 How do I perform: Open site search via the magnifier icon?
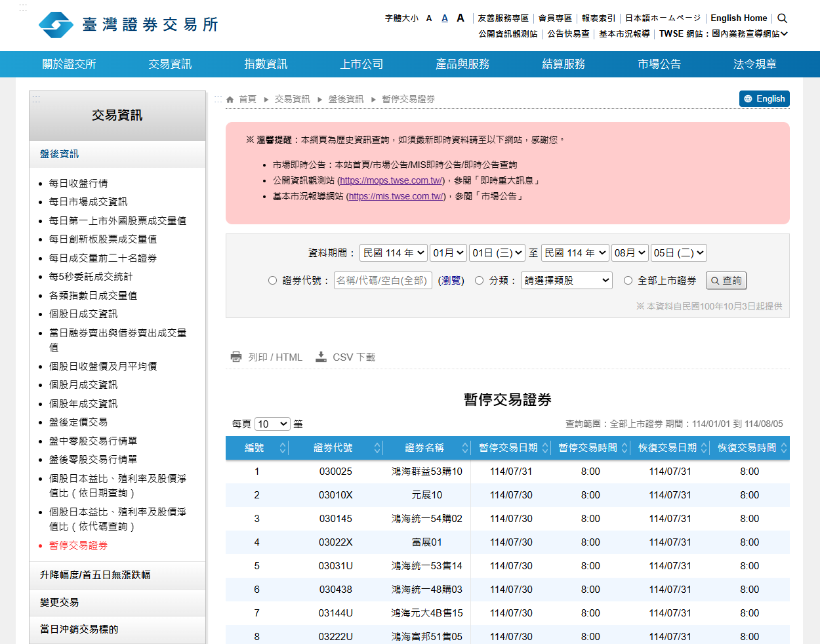pyautogui.click(x=782, y=18)
